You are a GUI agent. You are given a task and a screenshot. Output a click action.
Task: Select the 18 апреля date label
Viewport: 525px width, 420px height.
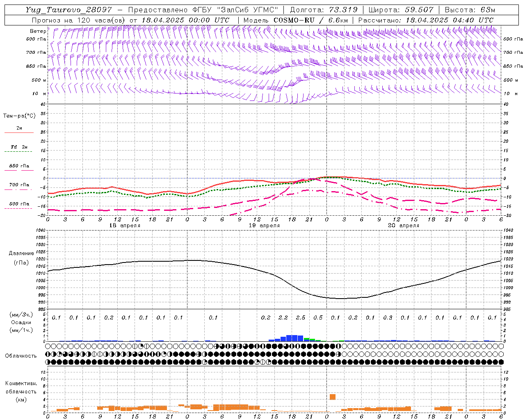[125, 226]
